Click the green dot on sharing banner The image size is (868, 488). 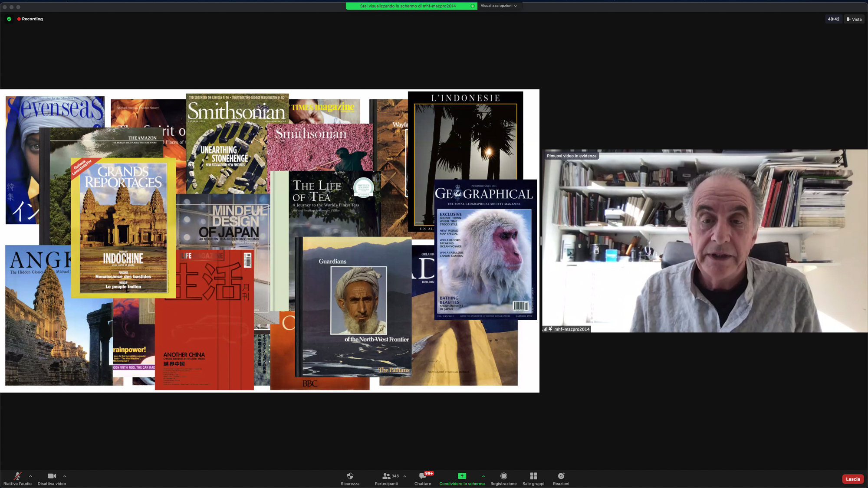[x=472, y=6]
